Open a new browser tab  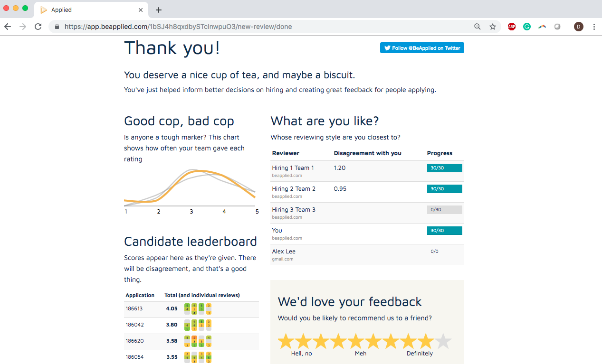[x=159, y=9]
